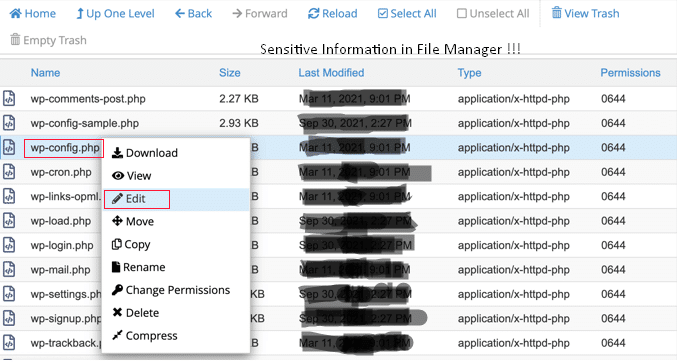
Task: Click the file icon of wp-signup.php
Action: 9,318
